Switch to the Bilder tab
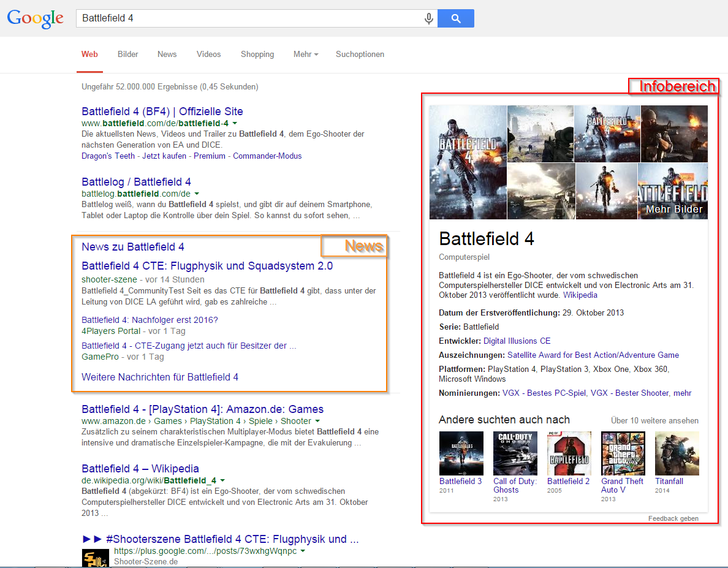Viewport: 728px width, 568px height. click(127, 55)
